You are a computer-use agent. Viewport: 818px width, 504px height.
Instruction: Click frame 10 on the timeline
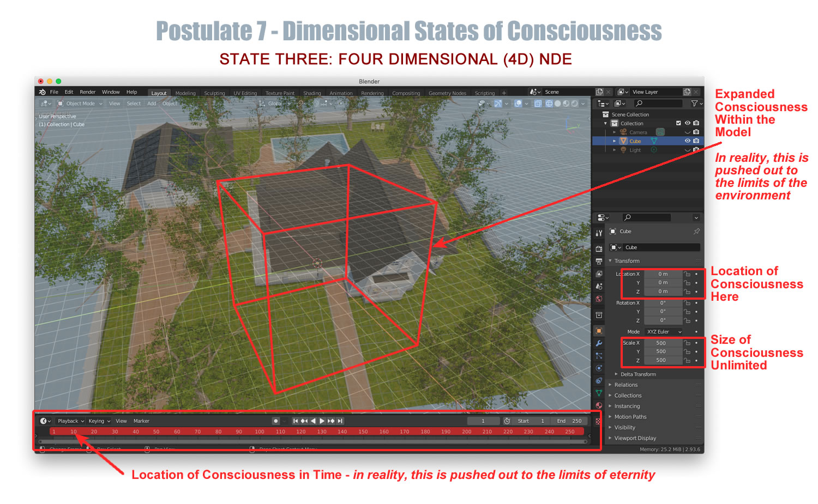pyautogui.click(x=74, y=432)
